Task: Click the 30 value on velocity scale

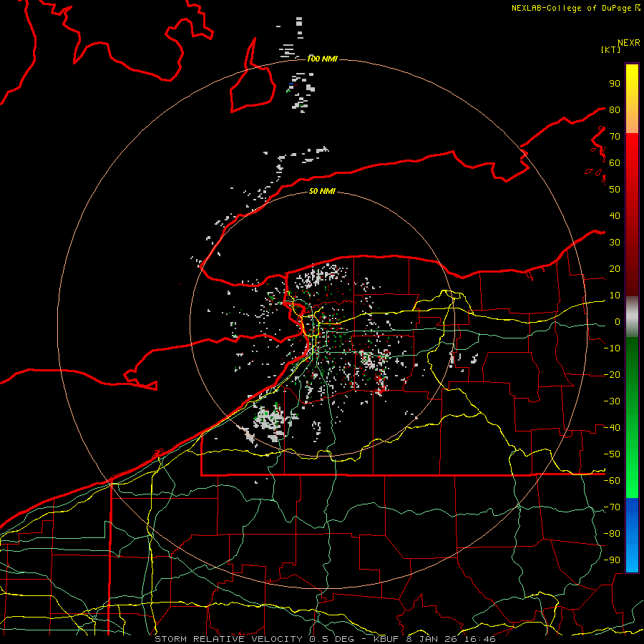Action: tap(615, 243)
